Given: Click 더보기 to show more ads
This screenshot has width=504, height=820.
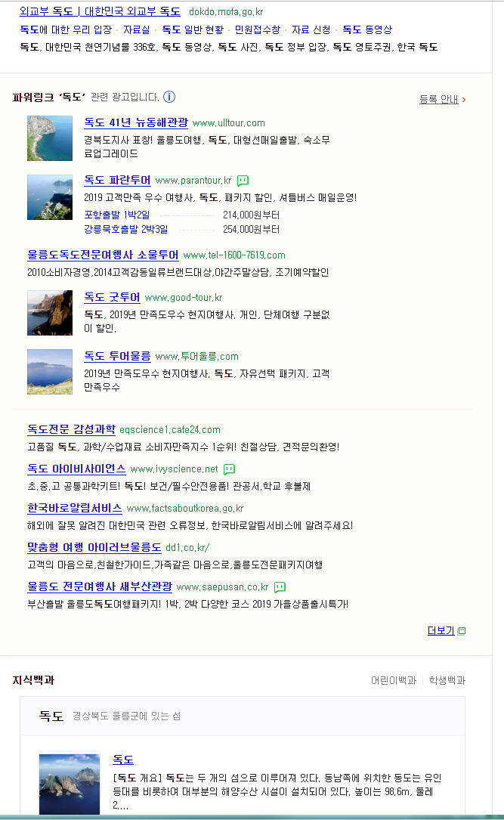Looking at the screenshot, I should point(441,631).
